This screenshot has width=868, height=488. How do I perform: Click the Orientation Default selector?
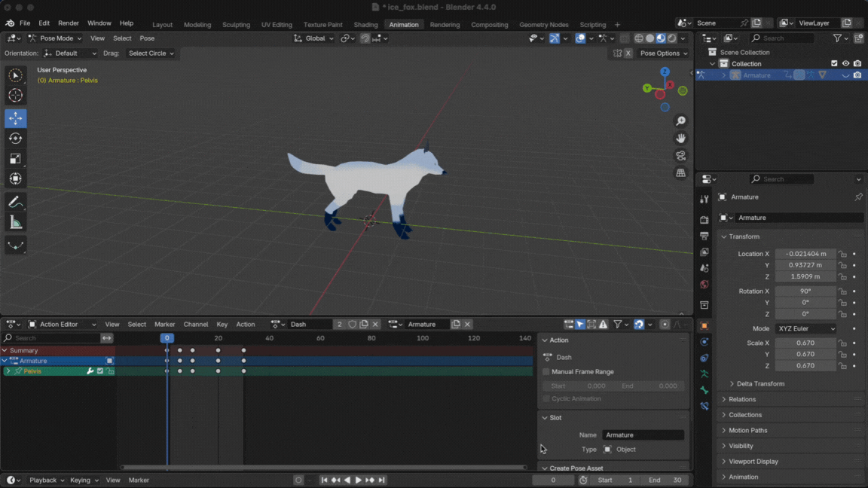tap(70, 53)
